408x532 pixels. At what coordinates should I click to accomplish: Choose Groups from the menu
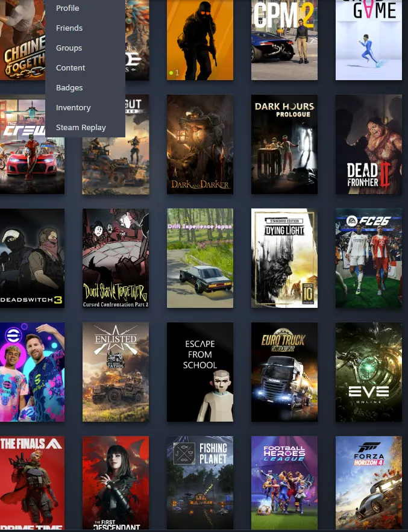click(x=69, y=48)
